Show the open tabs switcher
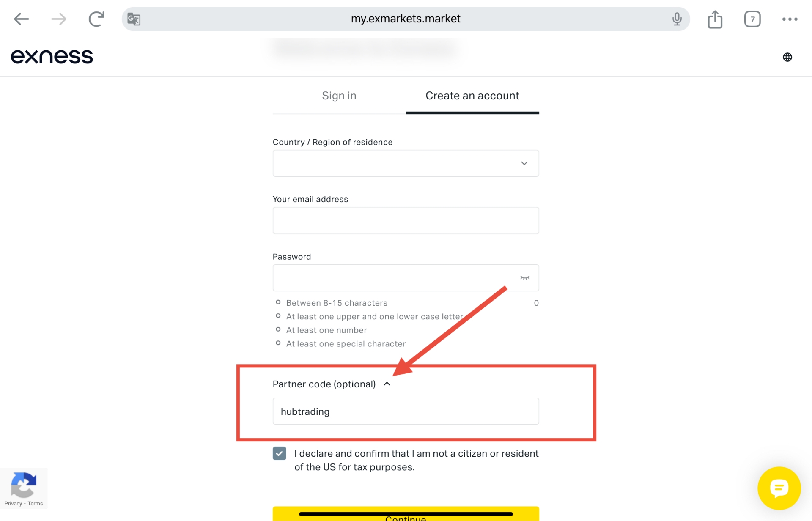This screenshot has height=521, width=812. [752, 19]
